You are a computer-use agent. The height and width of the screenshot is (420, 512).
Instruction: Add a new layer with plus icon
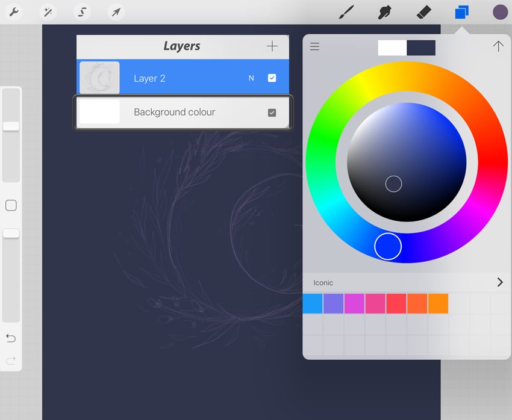pyautogui.click(x=272, y=46)
